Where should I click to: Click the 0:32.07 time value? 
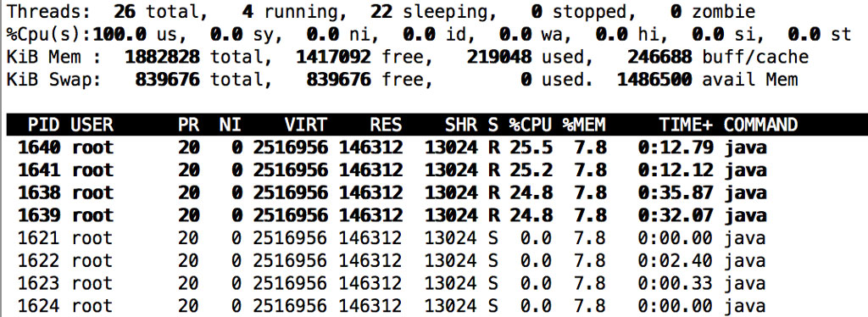[676, 216]
